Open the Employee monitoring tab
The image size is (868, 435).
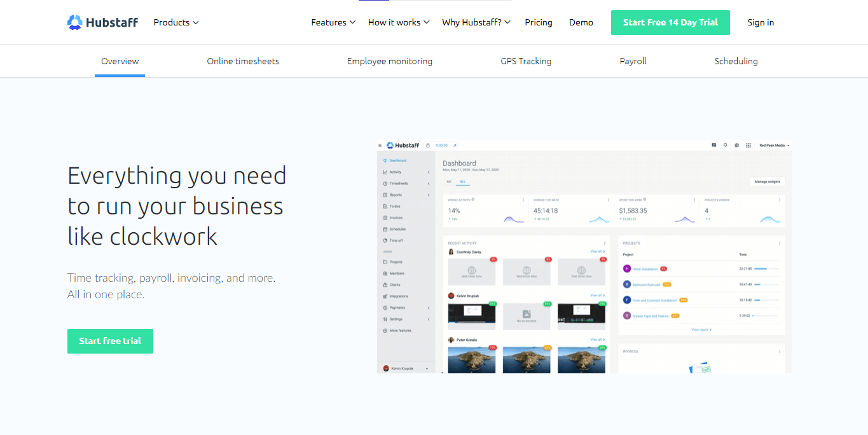[x=390, y=61]
